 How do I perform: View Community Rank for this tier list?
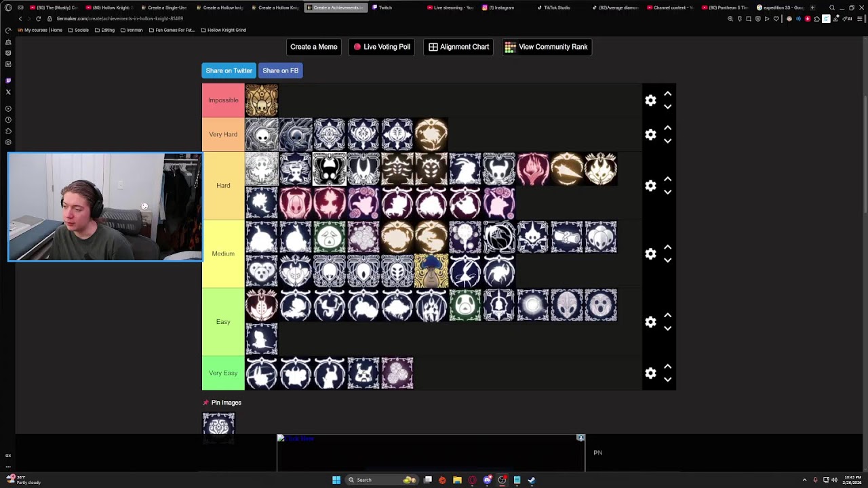click(547, 47)
